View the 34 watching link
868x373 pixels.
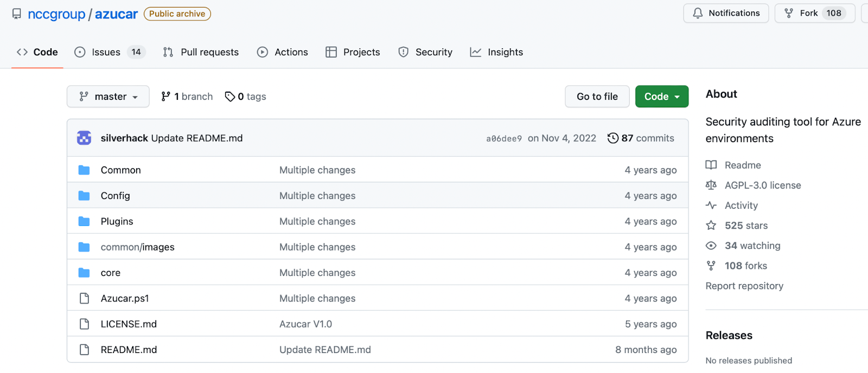coord(752,246)
